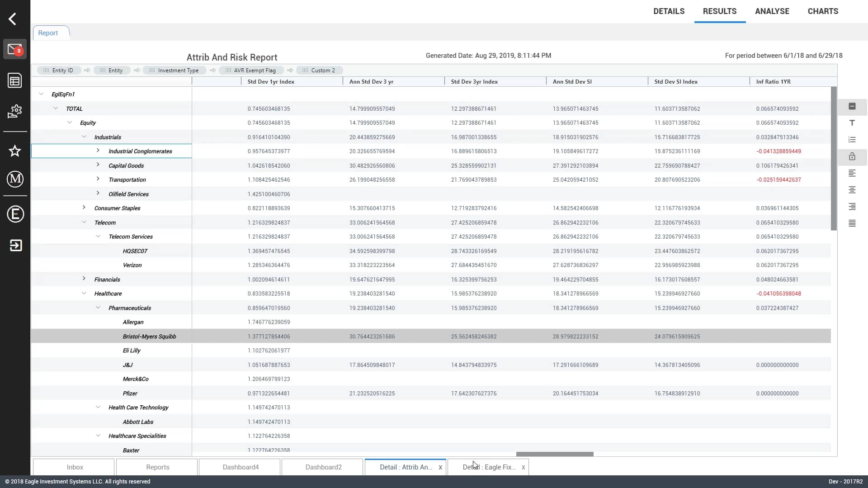Sort by Ann Std Dev 3 yr column
The height and width of the screenshot is (488, 868).
(394, 82)
